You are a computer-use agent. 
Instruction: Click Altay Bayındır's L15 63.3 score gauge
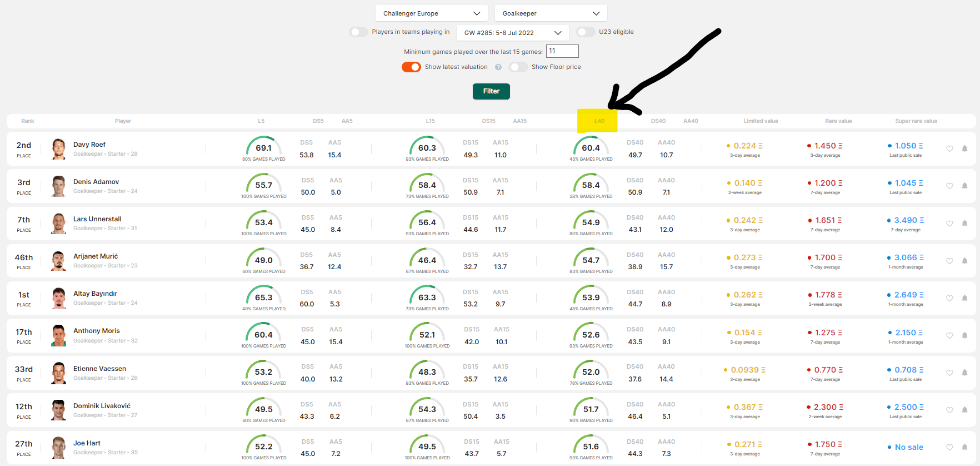coord(427,296)
